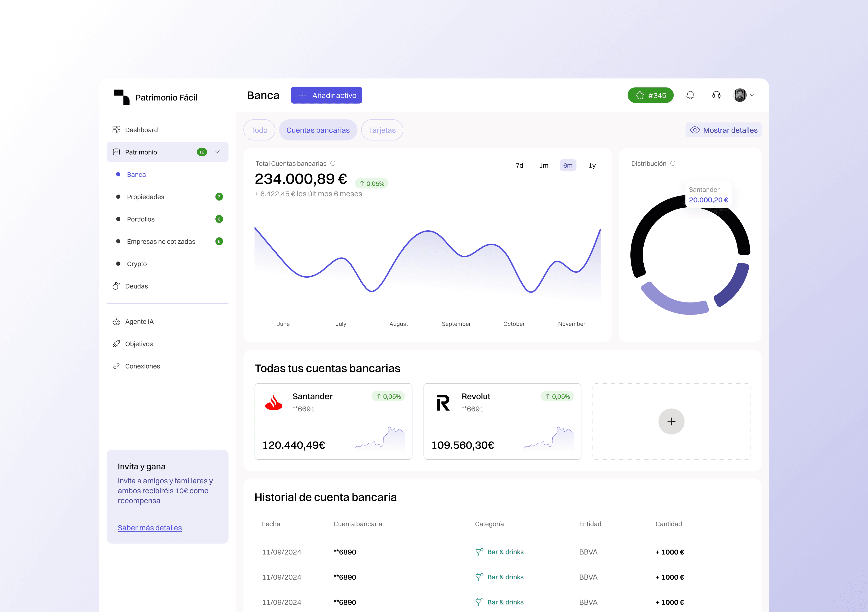The image size is (868, 612).
Task: Open user profile dropdown arrow
Action: click(752, 95)
